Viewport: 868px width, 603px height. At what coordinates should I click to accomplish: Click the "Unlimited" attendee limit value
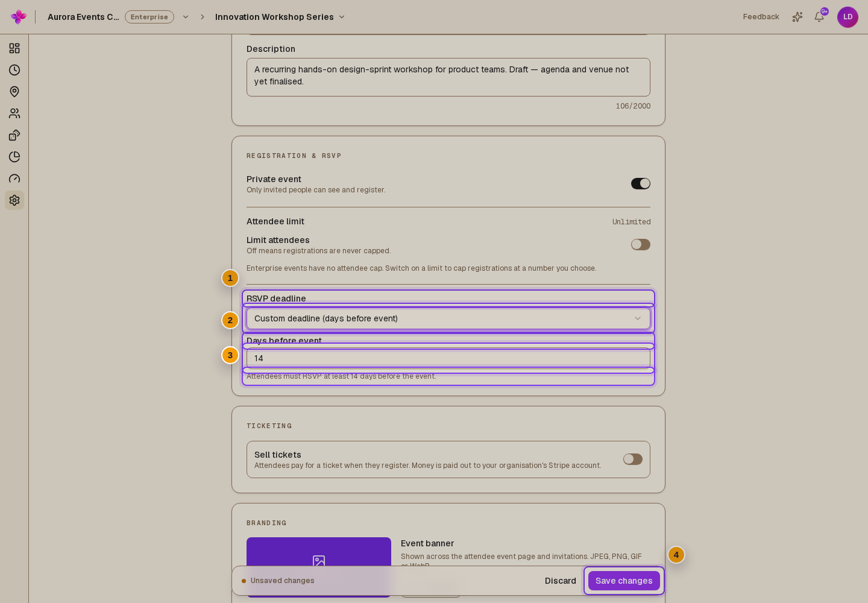point(631,222)
